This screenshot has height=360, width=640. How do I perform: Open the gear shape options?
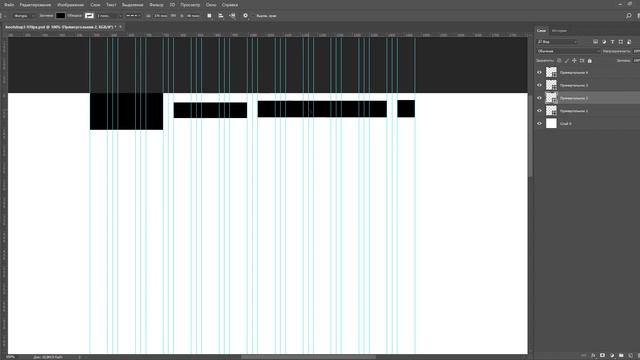coord(245,16)
